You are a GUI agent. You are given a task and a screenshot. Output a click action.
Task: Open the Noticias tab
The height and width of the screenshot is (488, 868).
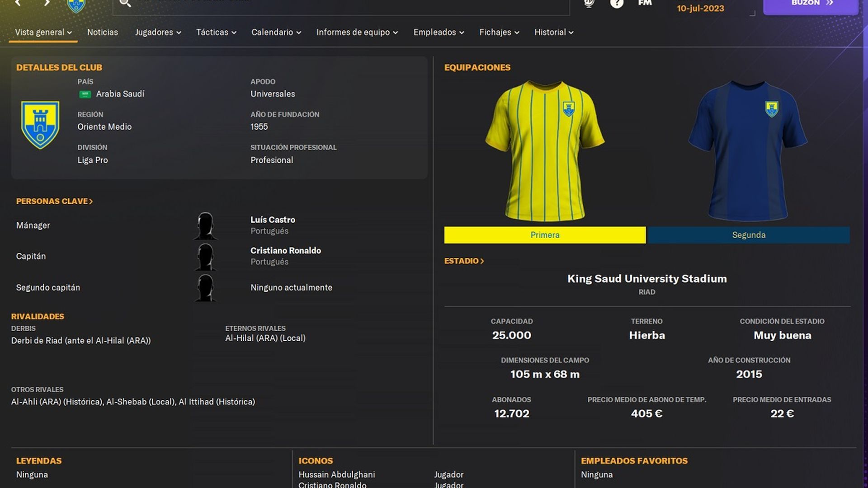[x=103, y=33]
